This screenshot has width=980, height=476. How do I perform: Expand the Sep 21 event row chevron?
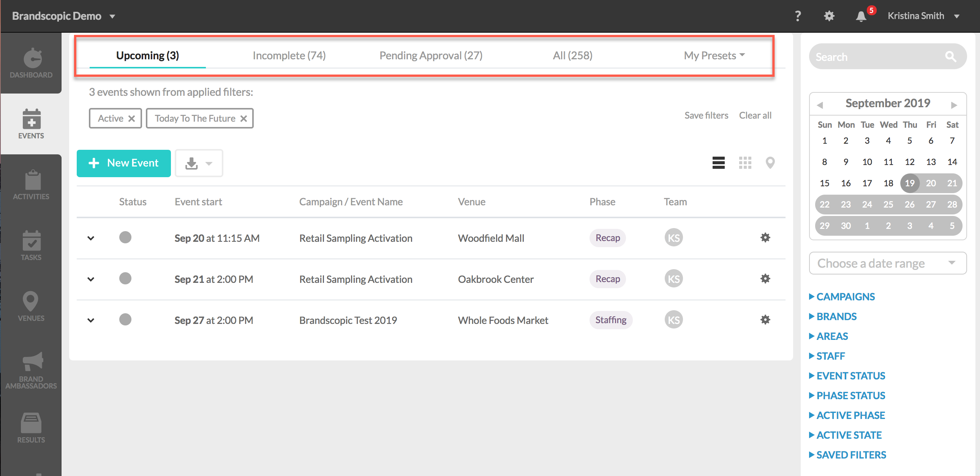(90, 279)
